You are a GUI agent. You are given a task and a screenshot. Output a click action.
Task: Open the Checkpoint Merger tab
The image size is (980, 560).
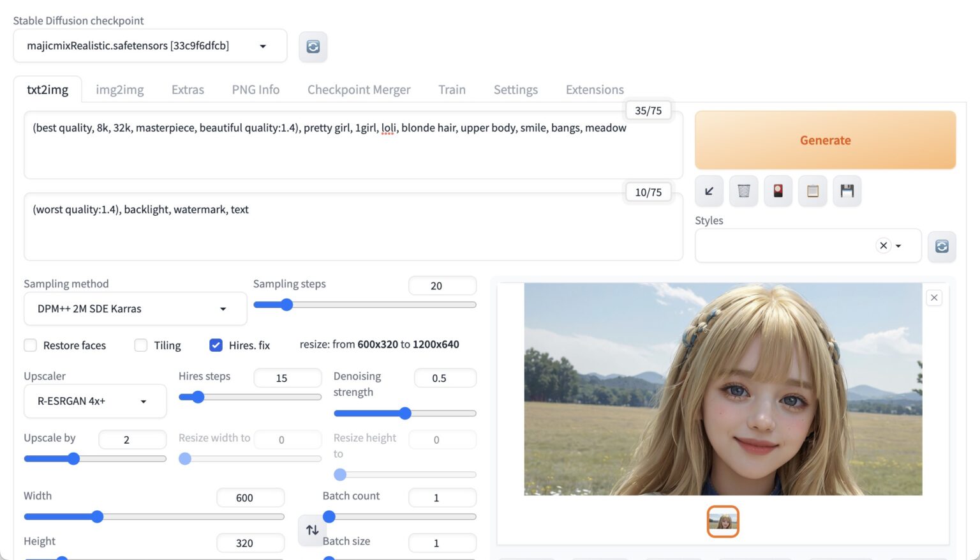pos(359,89)
